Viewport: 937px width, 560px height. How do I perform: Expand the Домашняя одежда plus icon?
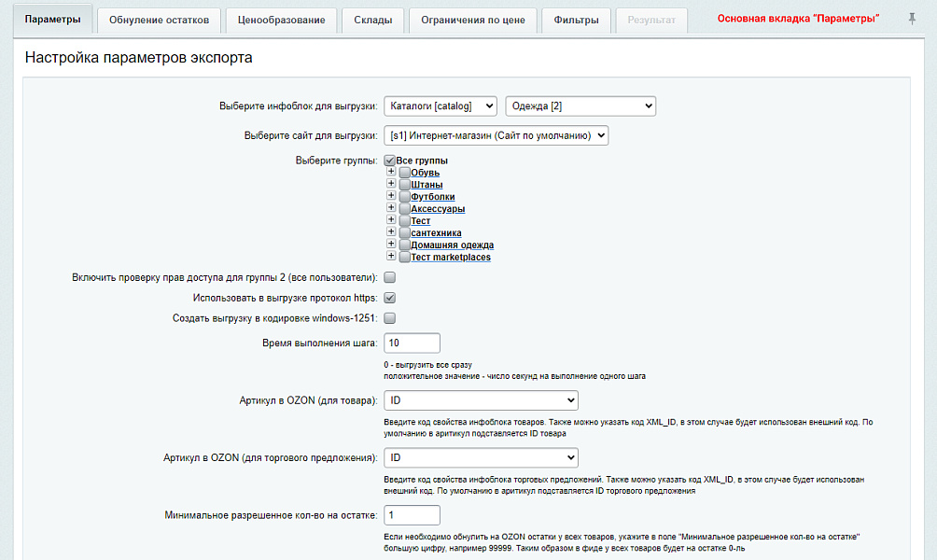pos(391,245)
